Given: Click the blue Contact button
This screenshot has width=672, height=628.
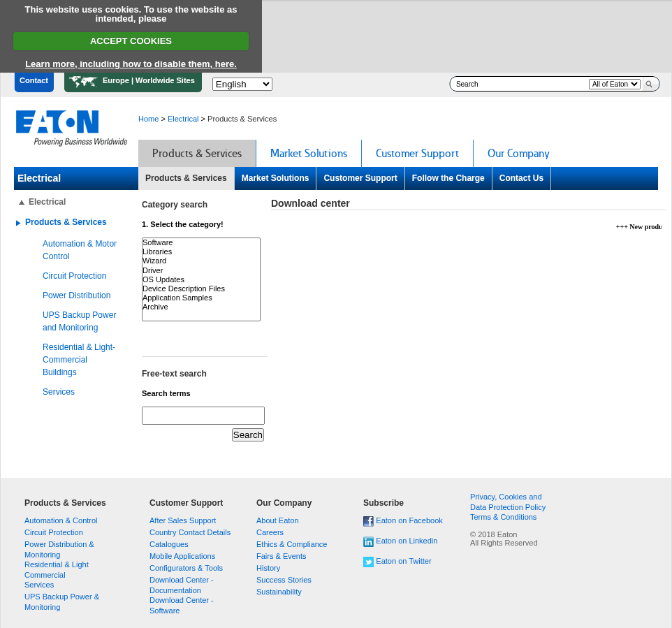Looking at the screenshot, I should [x=34, y=82].
